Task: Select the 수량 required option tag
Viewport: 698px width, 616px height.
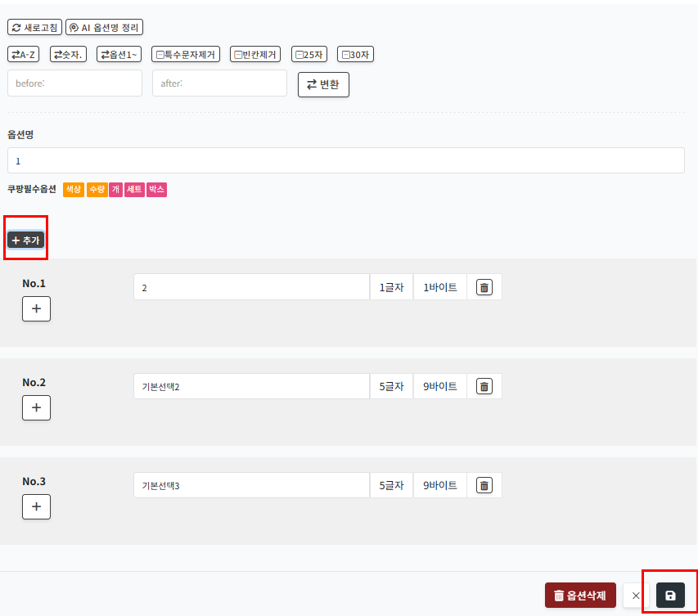Action: [97, 190]
